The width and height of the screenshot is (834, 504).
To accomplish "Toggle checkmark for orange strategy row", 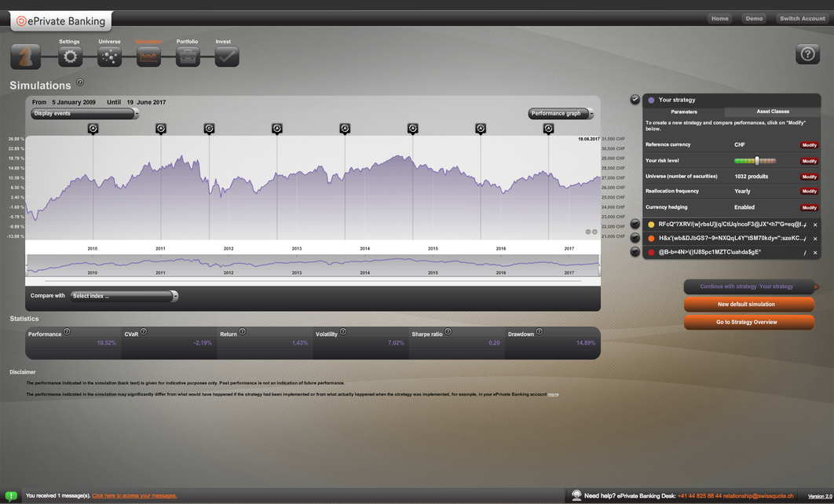I will [635, 238].
